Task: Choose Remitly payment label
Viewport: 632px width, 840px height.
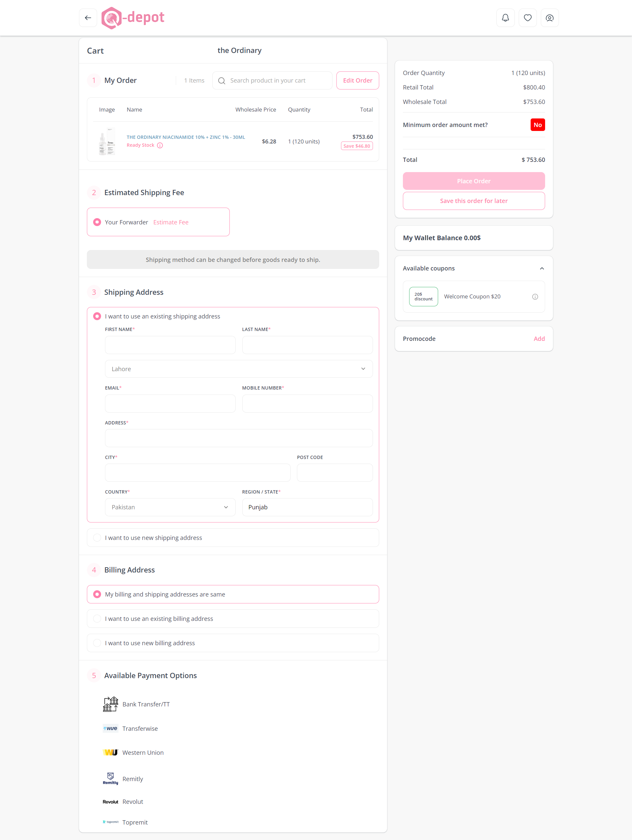Action: (133, 779)
